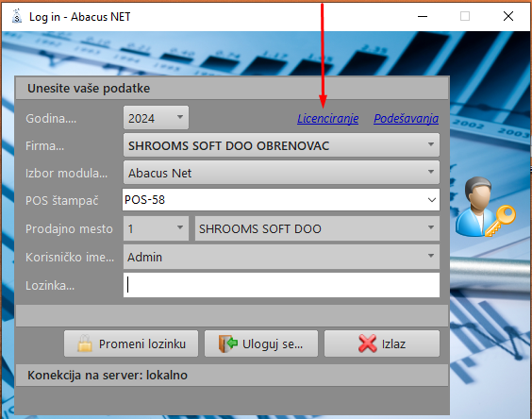Expand the SHROOMS SOFT DOO location dropdown
532x419 pixels.
click(x=317, y=228)
